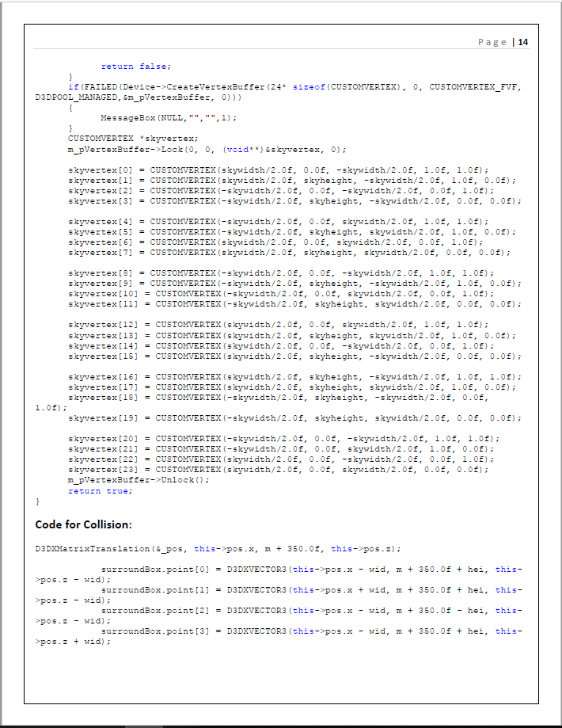Click the skyvertex[13] assignment line
Screen dimensions: 562x728
pos(292,336)
